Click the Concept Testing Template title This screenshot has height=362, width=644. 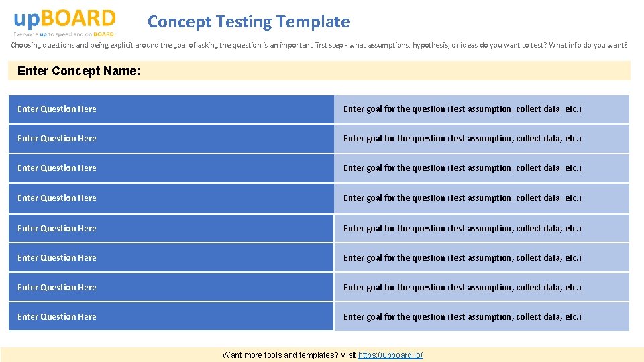tap(248, 22)
